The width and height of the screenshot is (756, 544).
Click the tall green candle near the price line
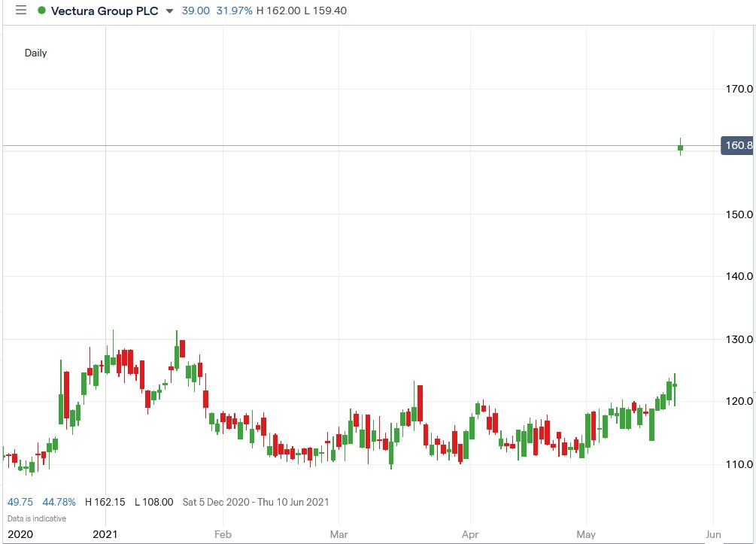coord(679,147)
